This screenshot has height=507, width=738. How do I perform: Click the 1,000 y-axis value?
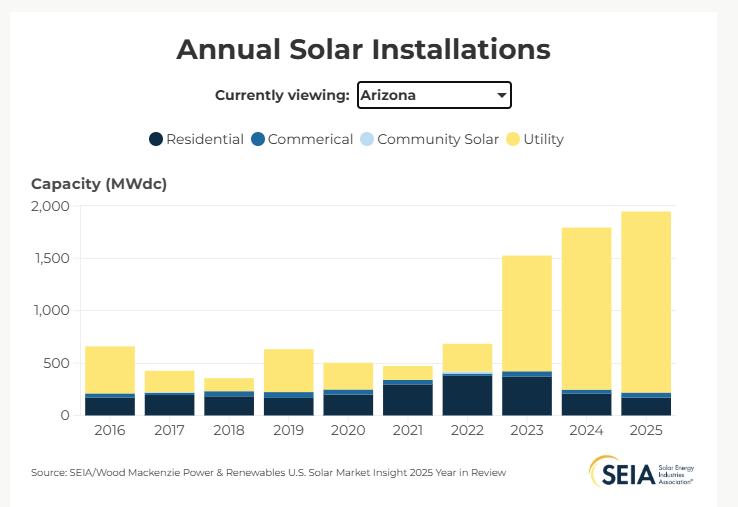pyautogui.click(x=52, y=311)
